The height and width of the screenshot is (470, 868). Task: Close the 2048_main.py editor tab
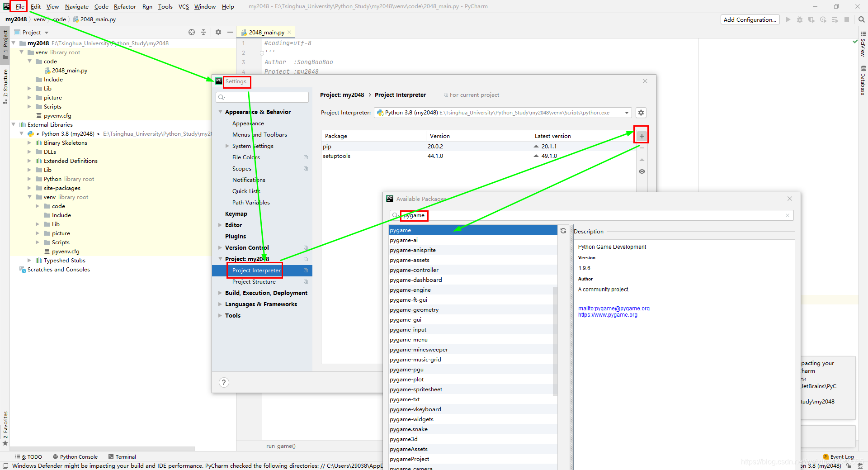(289, 32)
